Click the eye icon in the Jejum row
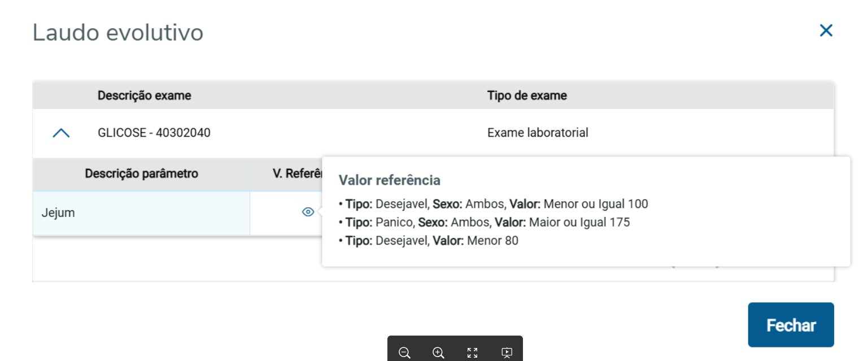 (308, 212)
